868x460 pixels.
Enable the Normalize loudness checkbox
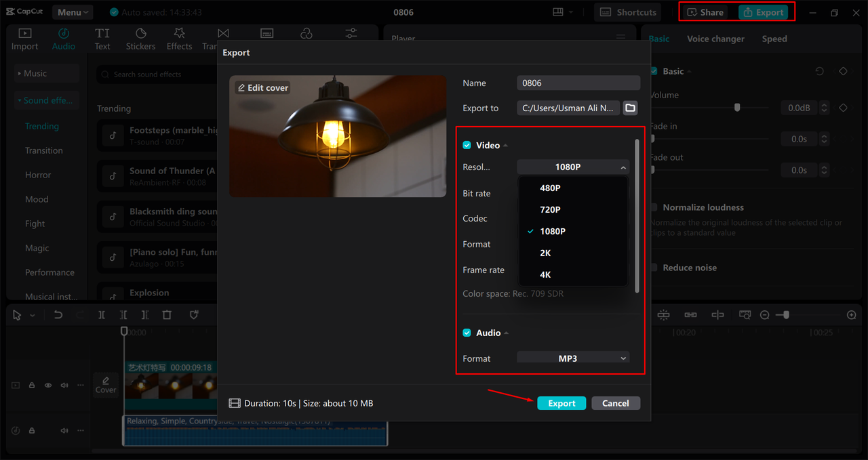(x=654, y=207)
